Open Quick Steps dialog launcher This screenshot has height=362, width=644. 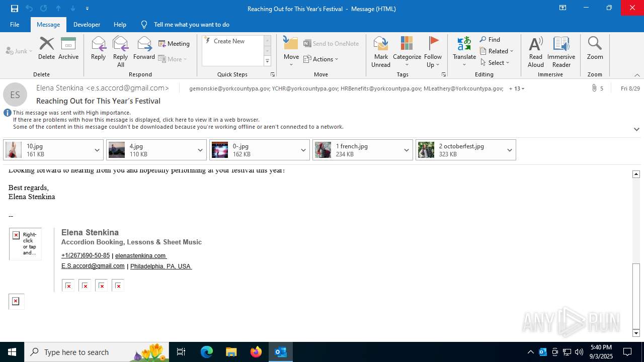tap(273, 74)
